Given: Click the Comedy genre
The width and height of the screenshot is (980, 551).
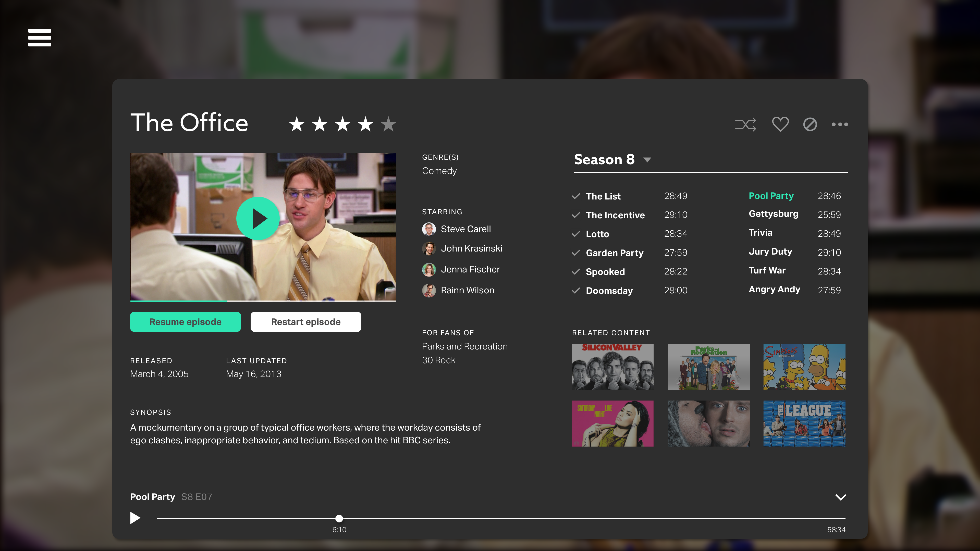Looking at the screenshot, I should pos(439,171).
